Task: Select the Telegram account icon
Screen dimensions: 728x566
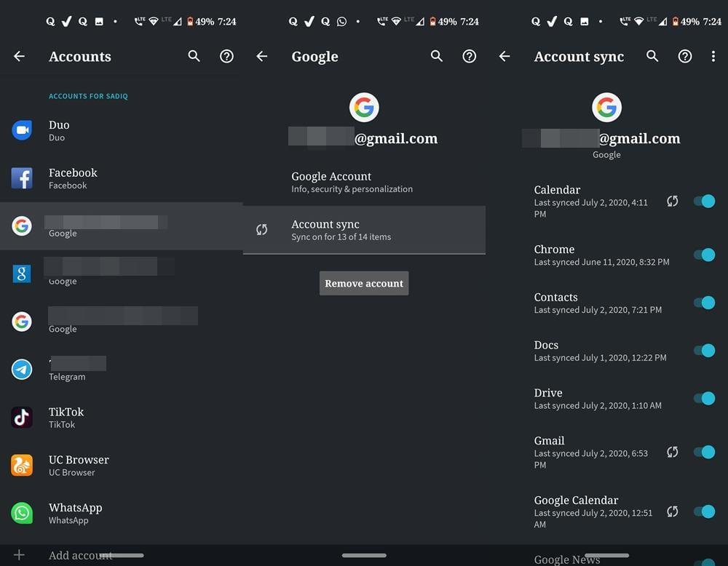Action: pos(22,370)
